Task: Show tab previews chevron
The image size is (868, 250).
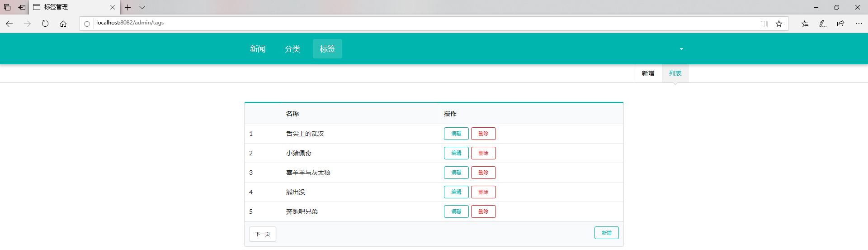Action: 142,7
